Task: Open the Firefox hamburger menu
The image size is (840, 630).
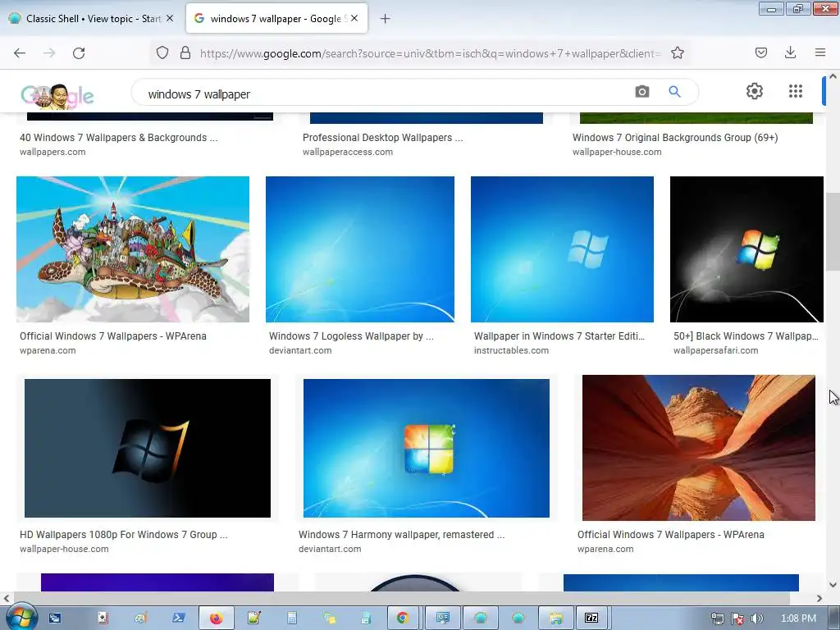Action: [x=820, y=52]
